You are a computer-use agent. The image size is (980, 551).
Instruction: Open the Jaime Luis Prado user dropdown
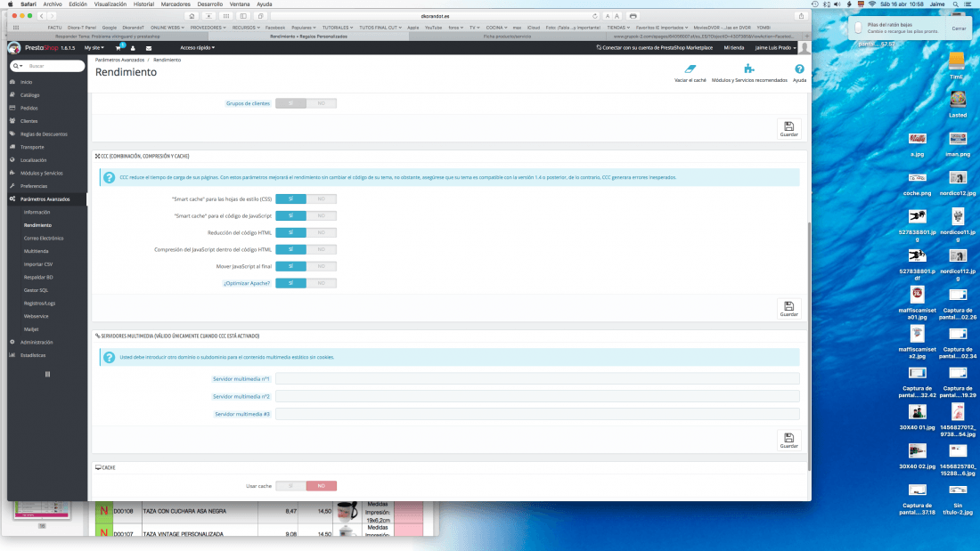(775, 48)
